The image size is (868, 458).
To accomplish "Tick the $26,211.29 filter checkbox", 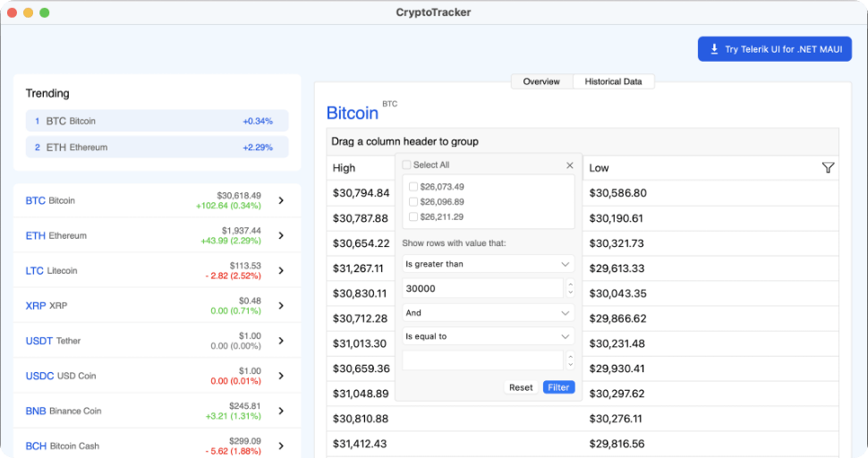I will [413, 216].
